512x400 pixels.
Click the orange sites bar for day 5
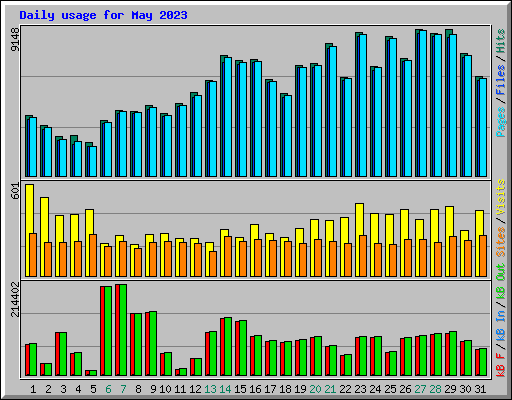coord(93,255)
